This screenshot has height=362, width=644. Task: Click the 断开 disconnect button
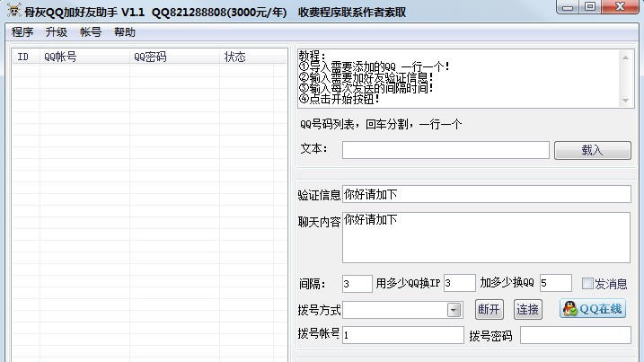tap(490, 309)
